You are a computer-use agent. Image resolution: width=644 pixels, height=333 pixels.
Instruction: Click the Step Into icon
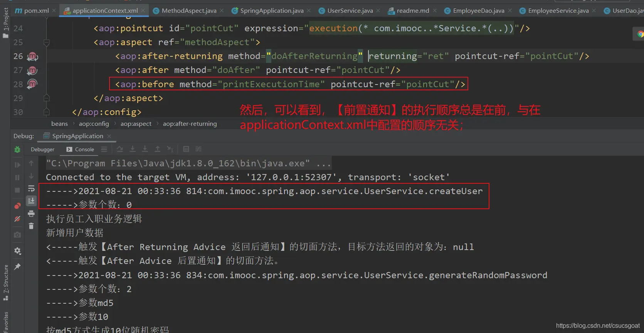point(145,149)
